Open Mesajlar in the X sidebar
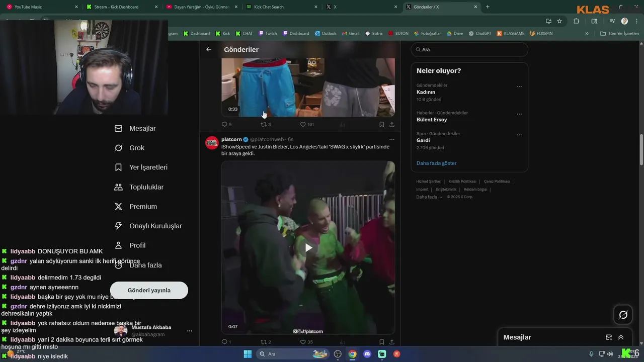Screen dimensions: 644x362 click(135, 128)
